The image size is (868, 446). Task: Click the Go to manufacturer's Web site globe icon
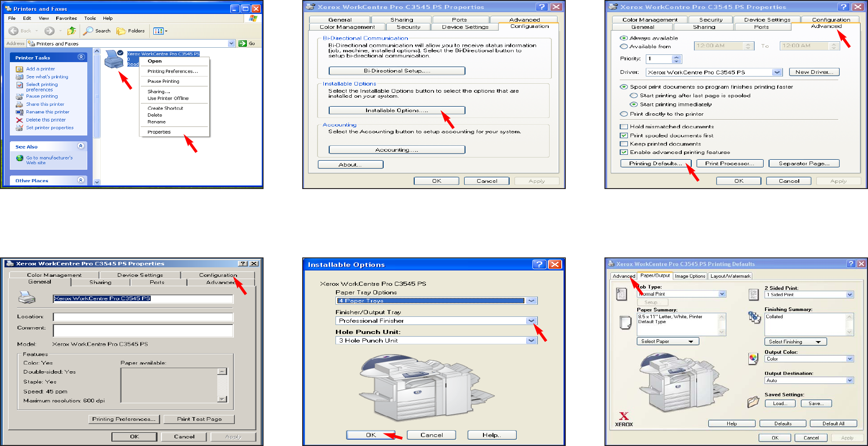[20, 158]
